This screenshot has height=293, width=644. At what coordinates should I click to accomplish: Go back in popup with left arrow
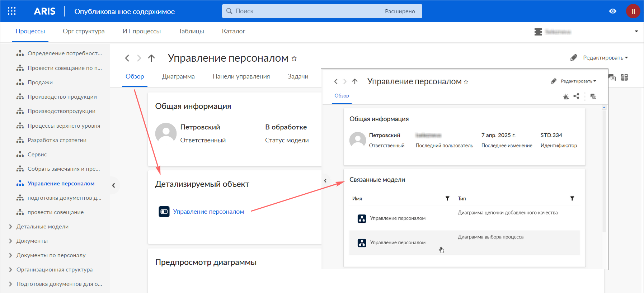tap(336, 81)
